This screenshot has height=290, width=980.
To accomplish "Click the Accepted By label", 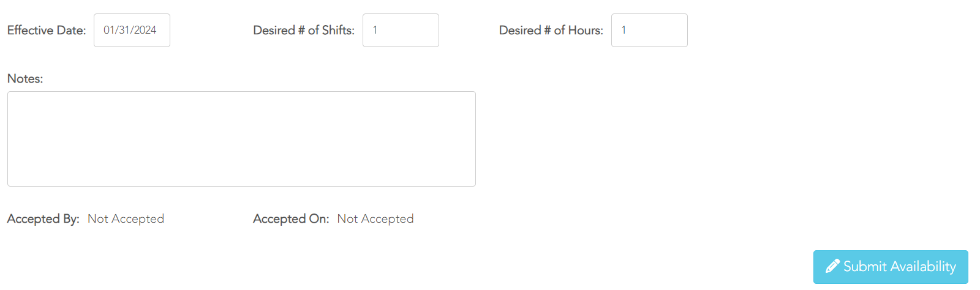I will [x=43, y=219].
